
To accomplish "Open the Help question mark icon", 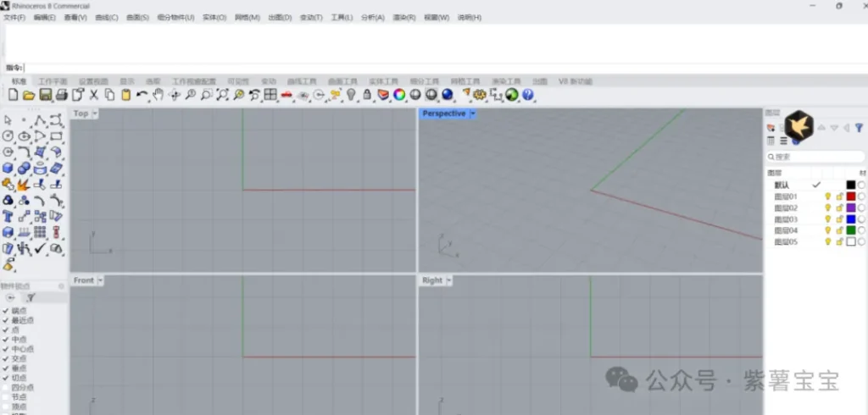I will pyautogui.click(x=528, y=95).
